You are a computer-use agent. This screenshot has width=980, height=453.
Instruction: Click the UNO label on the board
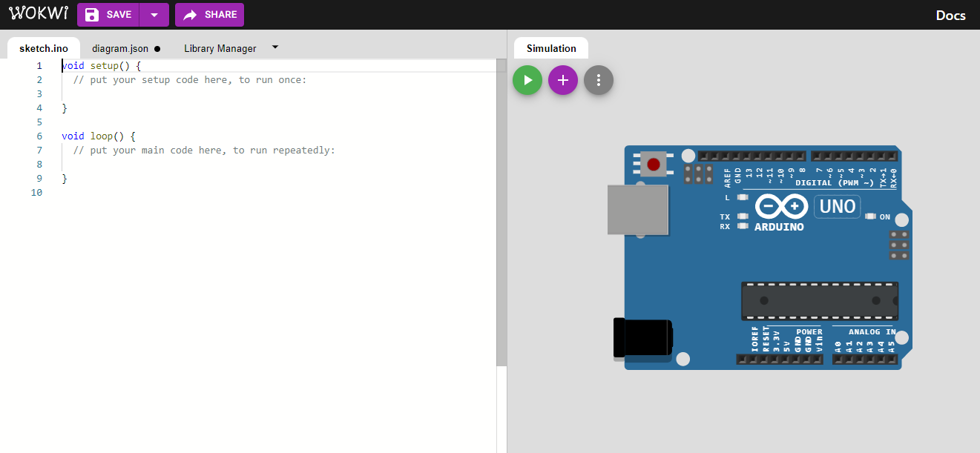pyautogui.click(x=838, y=206)
